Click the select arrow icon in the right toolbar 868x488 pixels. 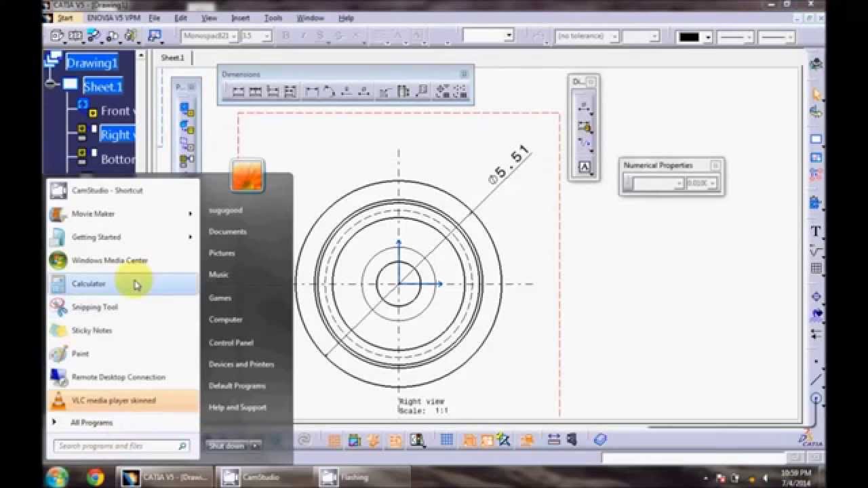816,95
